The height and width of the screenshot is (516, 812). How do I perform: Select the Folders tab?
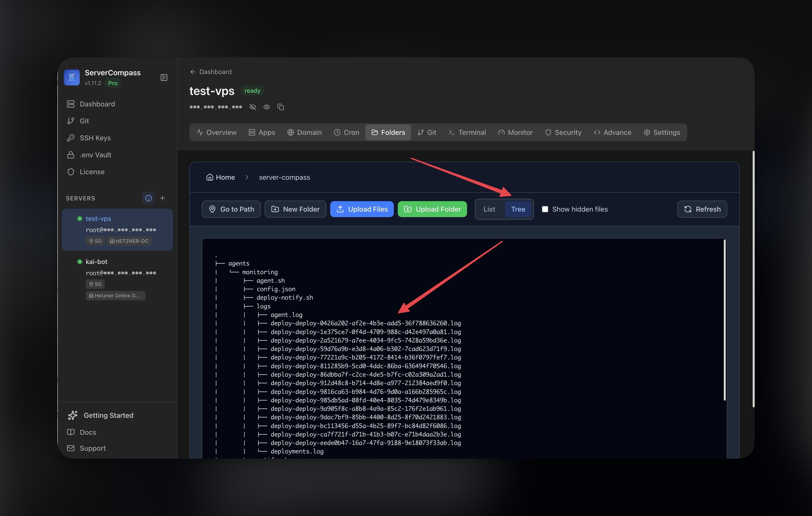point(388,133)
